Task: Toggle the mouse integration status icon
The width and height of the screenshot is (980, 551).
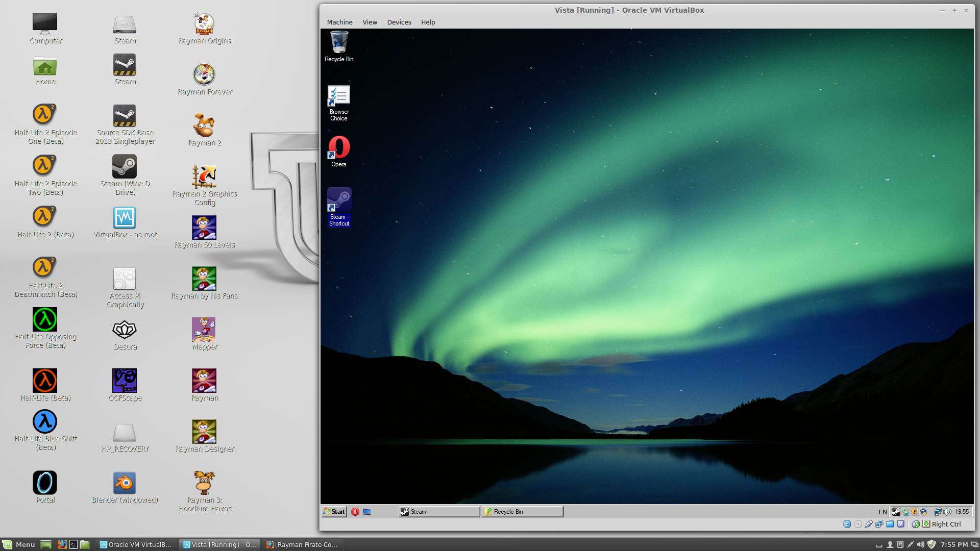Action: point(916,524)
